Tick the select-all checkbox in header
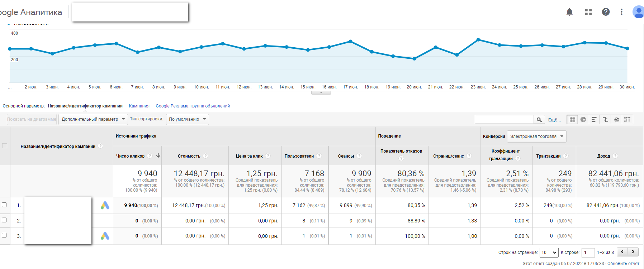644x269 pixels. click(5, 146)
